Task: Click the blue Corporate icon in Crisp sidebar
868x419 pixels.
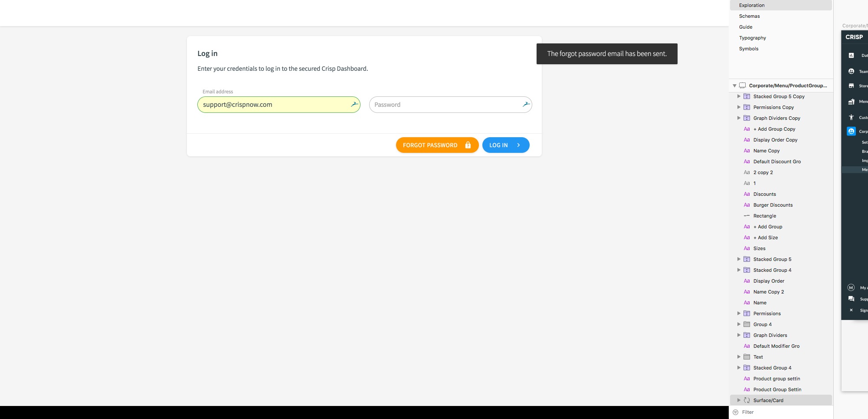Action: (x=851, y=131)
